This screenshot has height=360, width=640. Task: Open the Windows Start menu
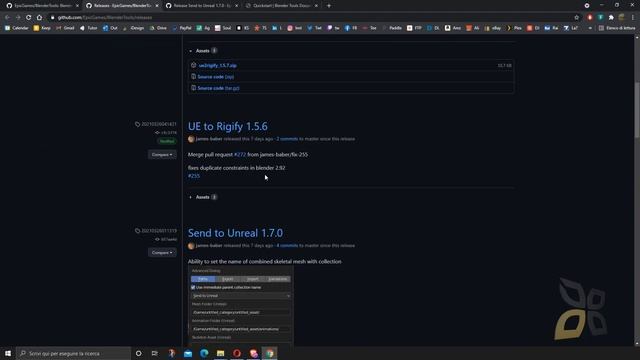(8, 353)
